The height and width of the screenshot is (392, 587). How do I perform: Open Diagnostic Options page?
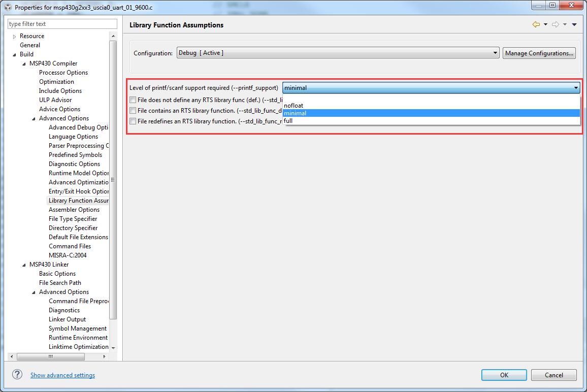[x=75, y=164]
